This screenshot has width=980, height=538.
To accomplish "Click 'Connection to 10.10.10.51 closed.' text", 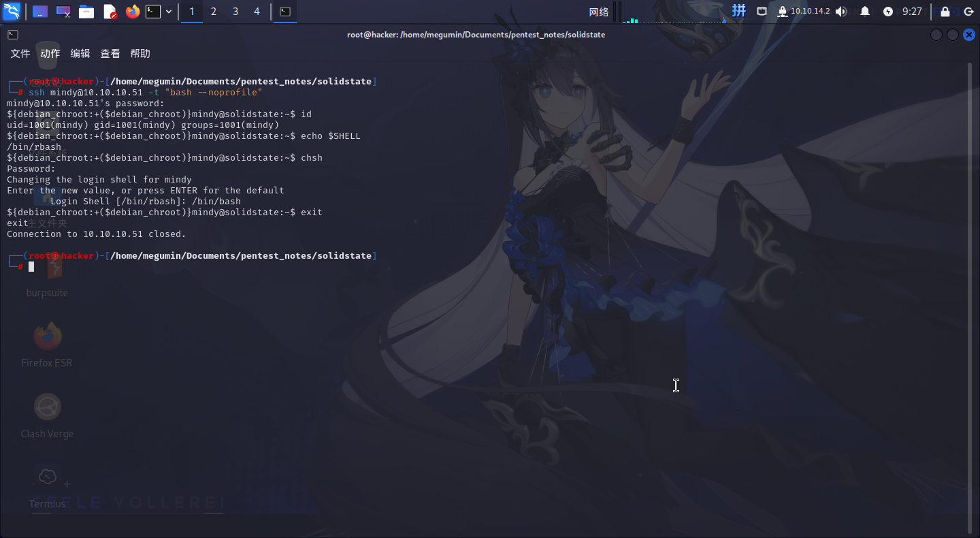I will (97, 234).
